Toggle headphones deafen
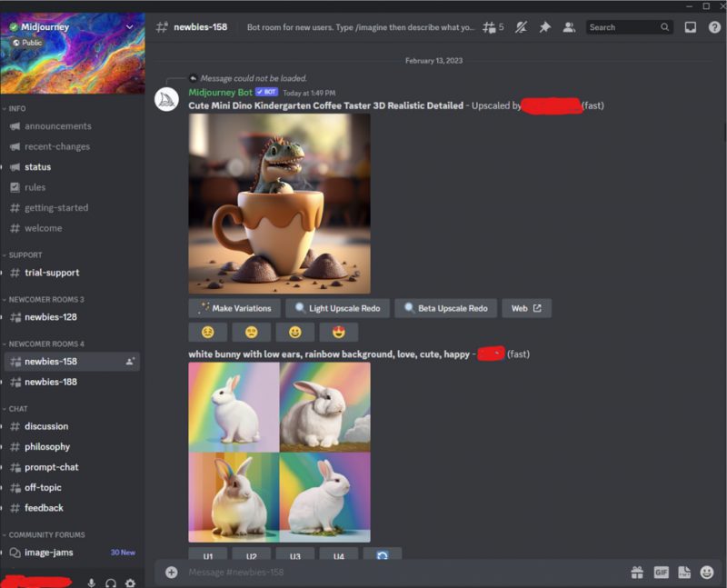 (111, 583)
